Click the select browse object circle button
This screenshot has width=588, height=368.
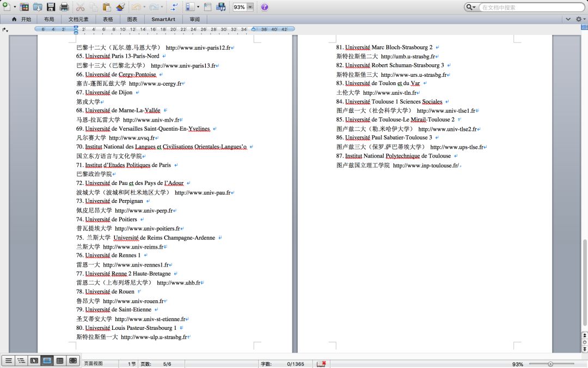pyautogui.click(x=584, y=342)
